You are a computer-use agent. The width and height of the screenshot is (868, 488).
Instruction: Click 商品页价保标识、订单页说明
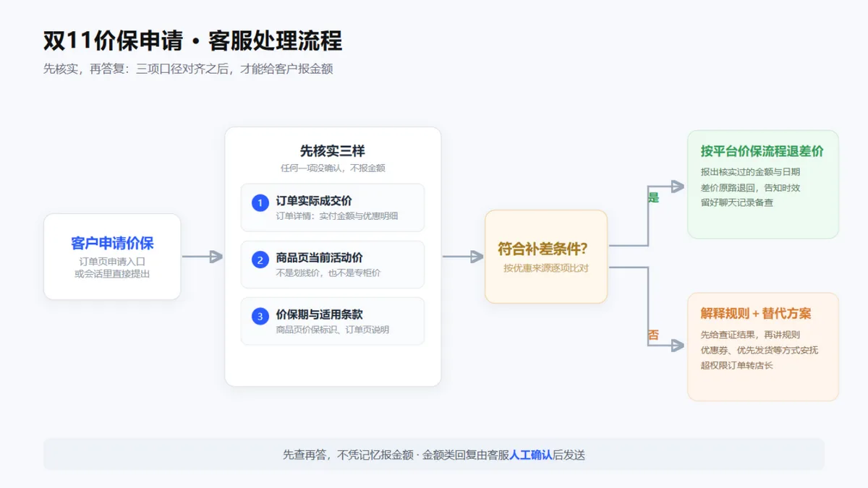click(x=333, y=330)
